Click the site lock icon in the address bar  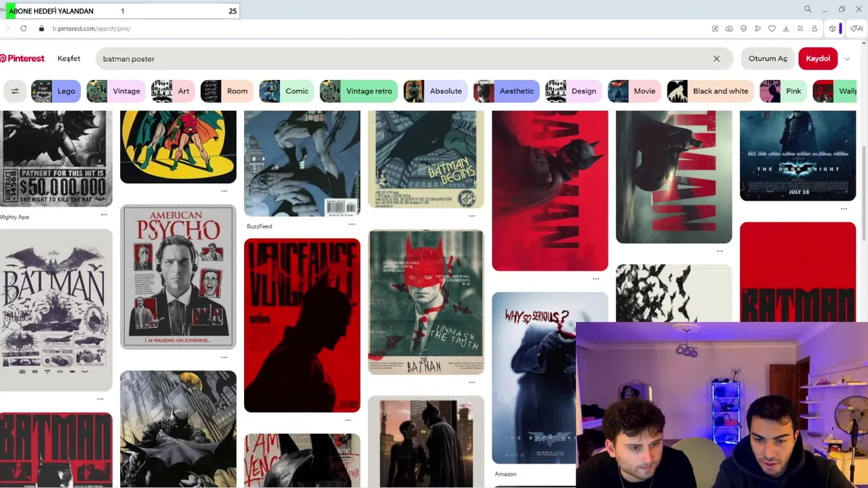[x=41, y=28]
